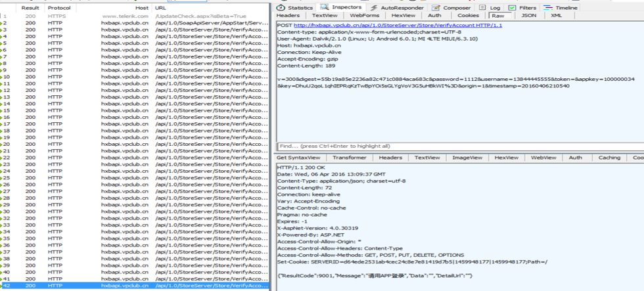Click the Find box in request inspector

460,146
